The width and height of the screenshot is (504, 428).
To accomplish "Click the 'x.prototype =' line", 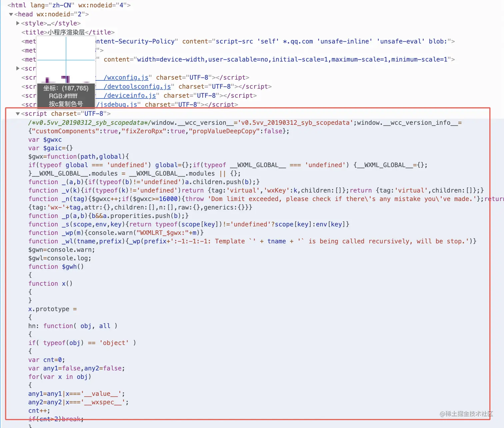I will coord(53,309).
